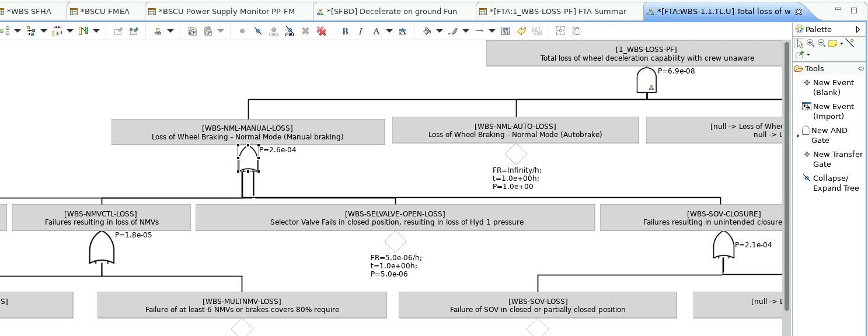Click the blue LABEL toolbar icon

290,31
